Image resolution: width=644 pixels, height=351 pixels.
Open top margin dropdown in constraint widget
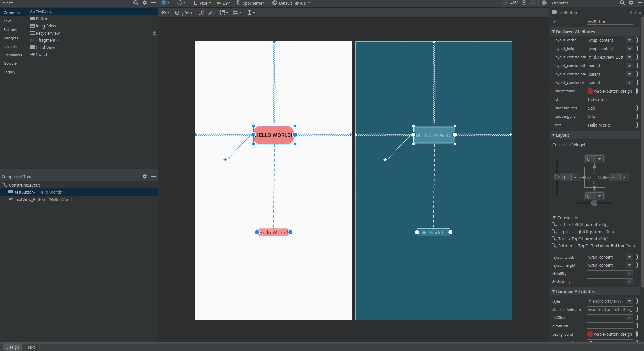pos(600,159)
